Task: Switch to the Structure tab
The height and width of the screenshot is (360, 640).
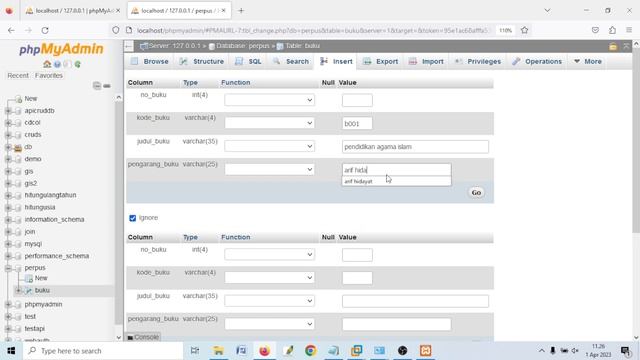Action: coord(202,62)
